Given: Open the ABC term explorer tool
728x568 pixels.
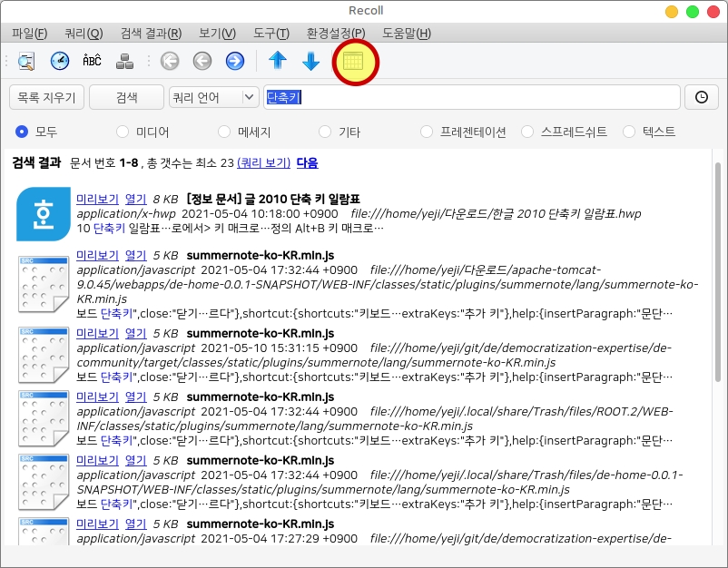Looking at the screenshot, I should pyautogui.click(x=92, y=62).
